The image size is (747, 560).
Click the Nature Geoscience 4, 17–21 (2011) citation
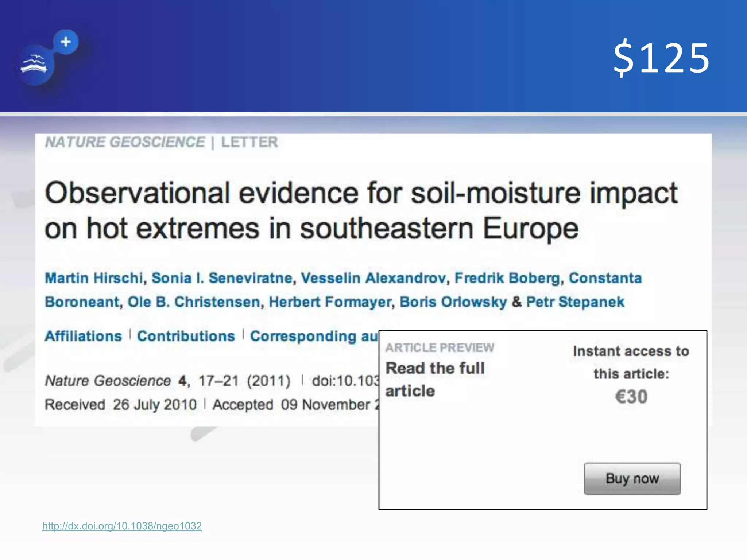pyautogui.click(x=167, y=381)
